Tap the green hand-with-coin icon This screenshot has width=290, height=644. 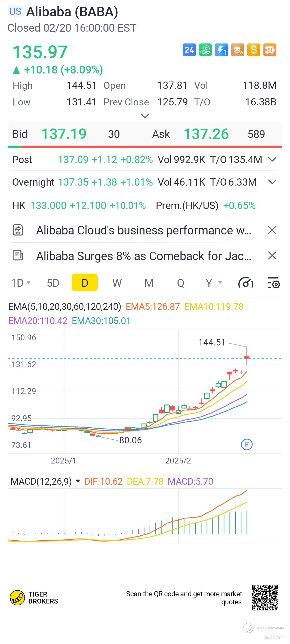(205, 50)
